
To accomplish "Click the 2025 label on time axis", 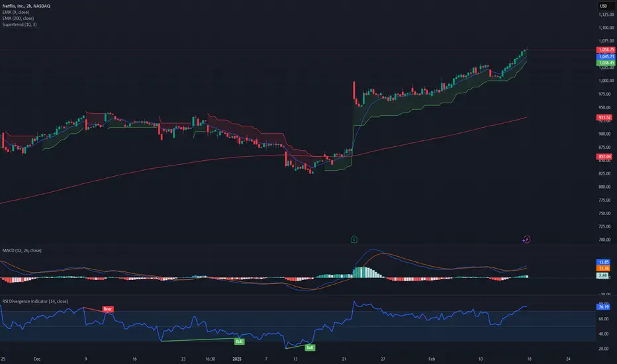I will (x=237, y=359).
